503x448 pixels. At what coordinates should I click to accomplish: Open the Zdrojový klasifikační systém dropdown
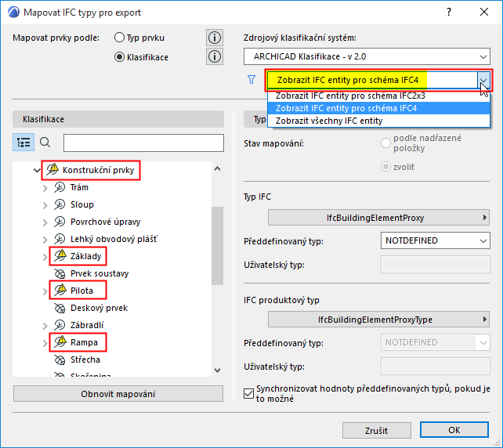click(x=367, y=56)
